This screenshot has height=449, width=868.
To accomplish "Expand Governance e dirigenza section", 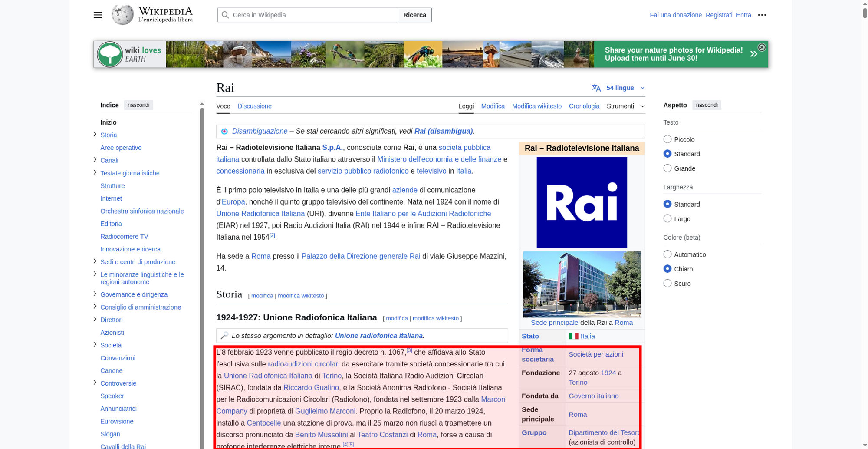I will (x=95, y=294).
